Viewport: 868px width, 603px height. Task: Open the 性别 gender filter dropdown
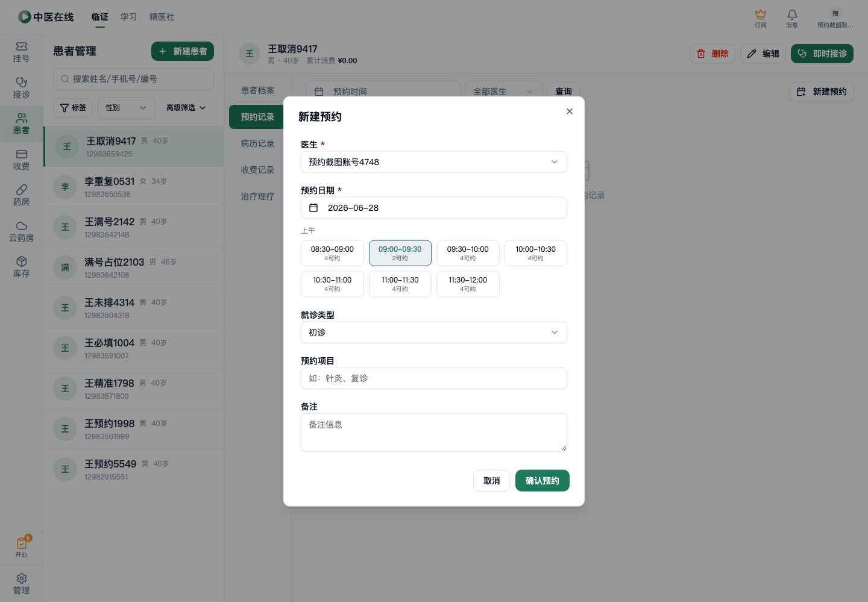[x=127, y=108]
